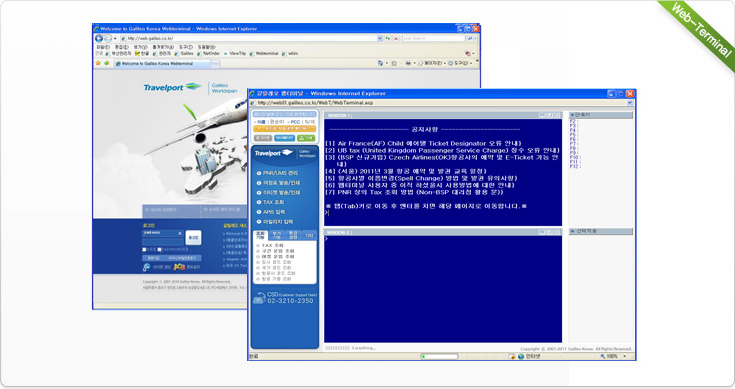Select the 구간 운임 조회 radio option
This screenshot has width=735, height=389.
coord(258,251)
